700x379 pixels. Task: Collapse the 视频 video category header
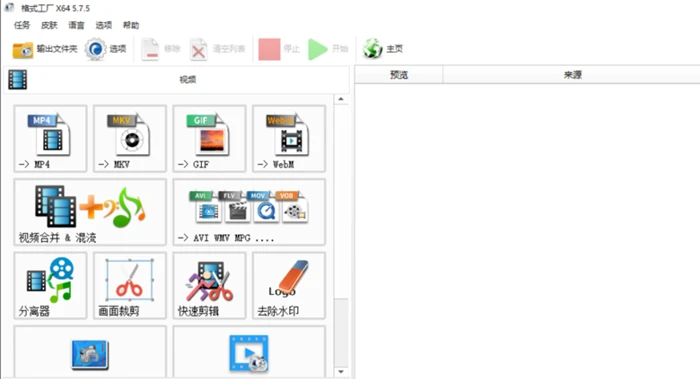(176, 79)
